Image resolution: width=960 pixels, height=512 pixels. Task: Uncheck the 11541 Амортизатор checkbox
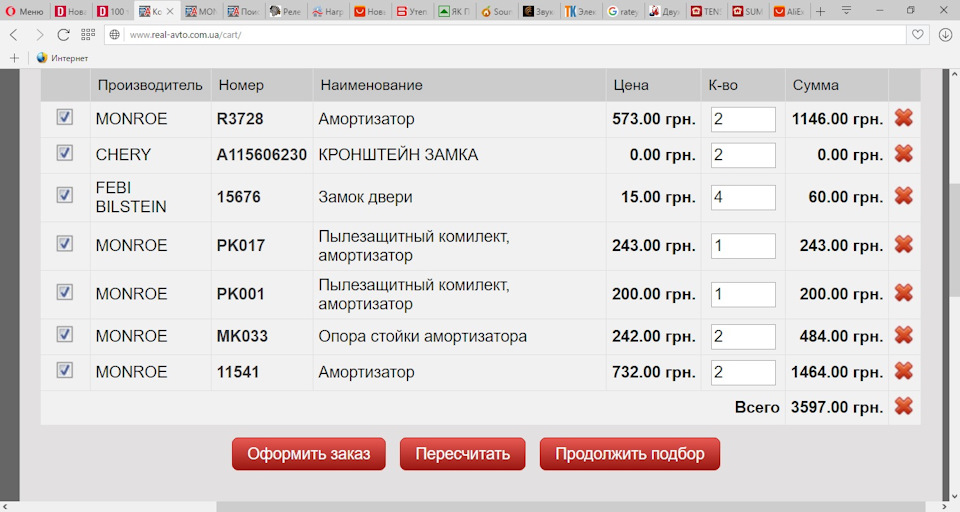click(64, 370)
